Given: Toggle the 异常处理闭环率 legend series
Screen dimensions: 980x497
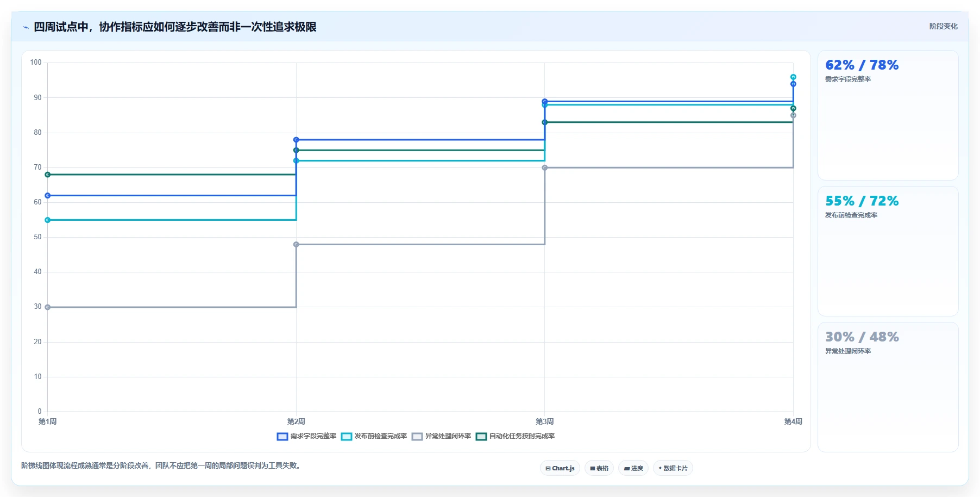Looking at the screenshot, I should pos(441,436).
